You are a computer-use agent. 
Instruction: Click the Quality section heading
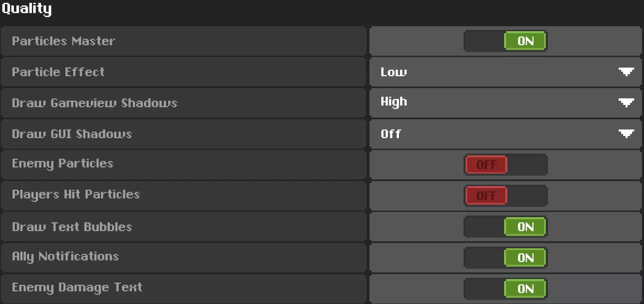tap(27, 8)
